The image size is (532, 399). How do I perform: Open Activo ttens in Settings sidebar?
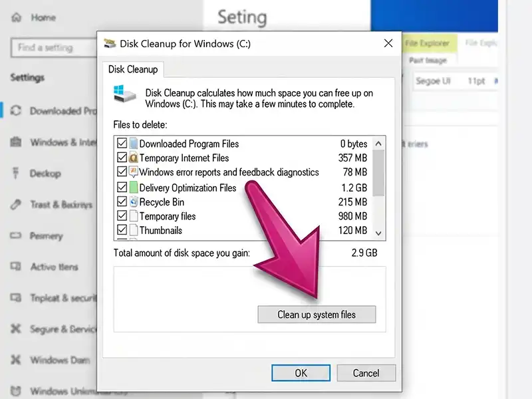[55, 267]
